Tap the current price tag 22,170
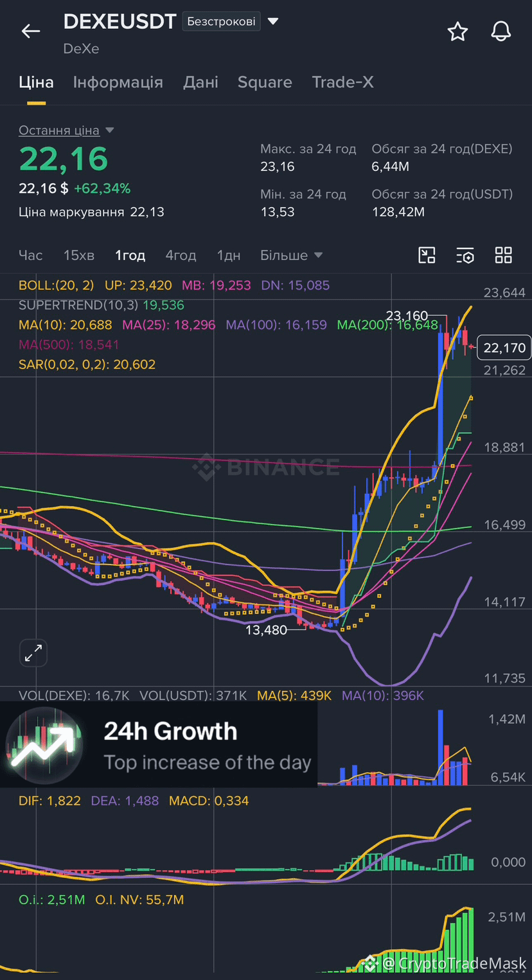532x980 pixels. coord(504,348)
